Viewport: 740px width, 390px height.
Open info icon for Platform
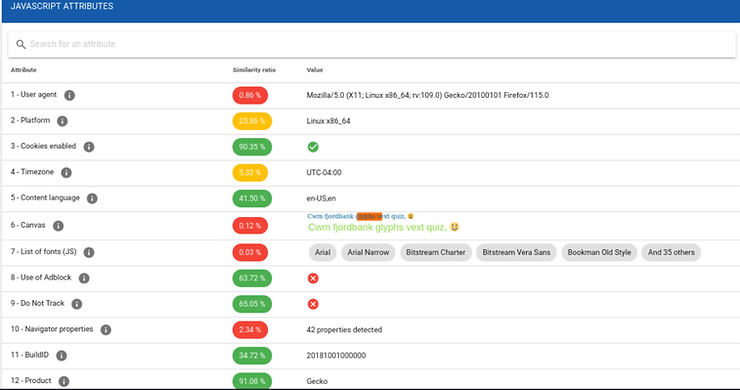click(62, 121)
